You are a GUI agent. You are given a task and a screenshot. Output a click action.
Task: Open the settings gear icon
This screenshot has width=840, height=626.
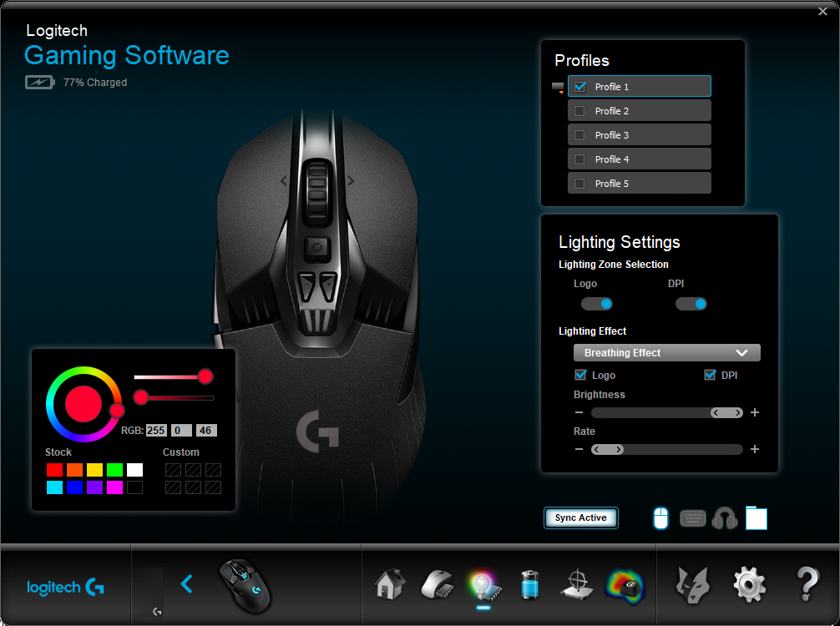pos(750,585)
